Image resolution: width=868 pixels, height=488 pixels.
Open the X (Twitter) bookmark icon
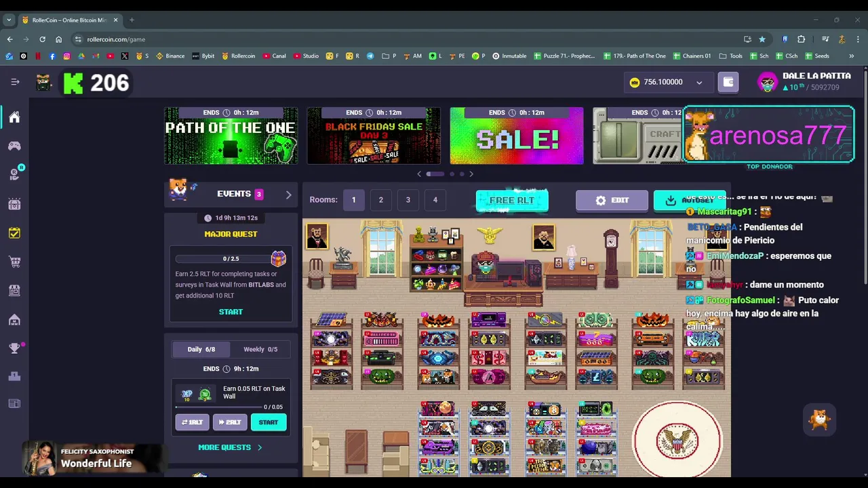click(125, 56)
